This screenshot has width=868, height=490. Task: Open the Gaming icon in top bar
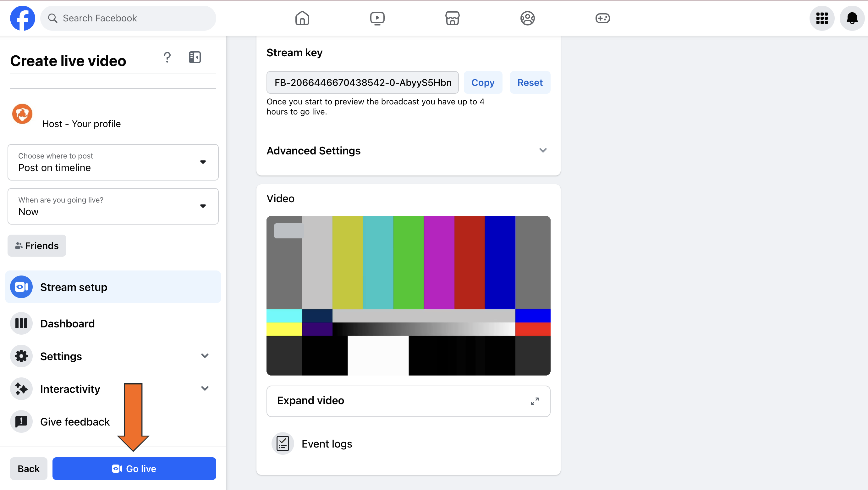coord(602,18)
